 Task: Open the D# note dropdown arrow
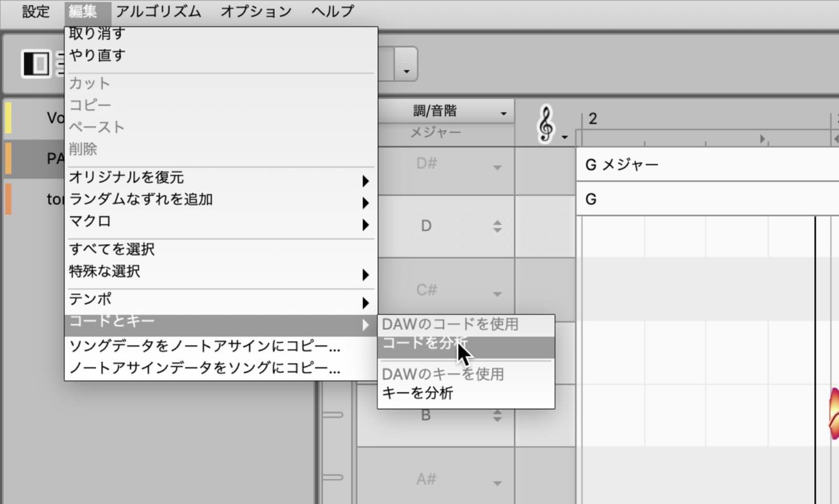[497, 167]
